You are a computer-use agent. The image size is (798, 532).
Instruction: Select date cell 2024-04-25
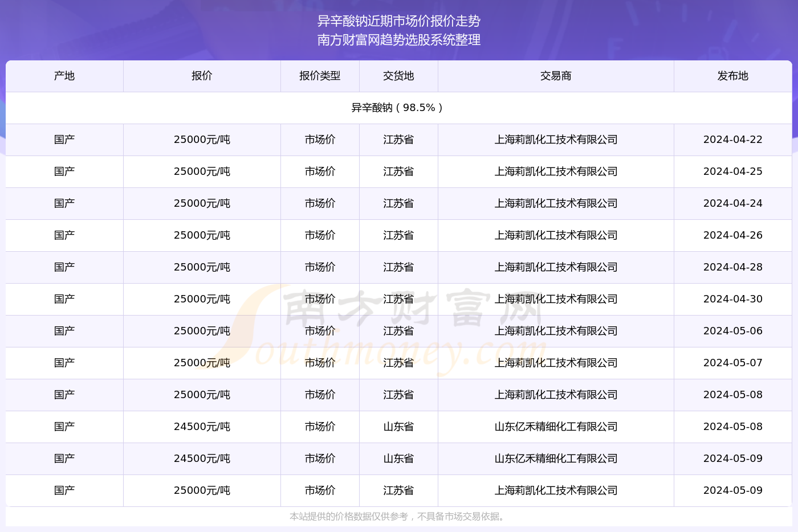pos(733,171)
